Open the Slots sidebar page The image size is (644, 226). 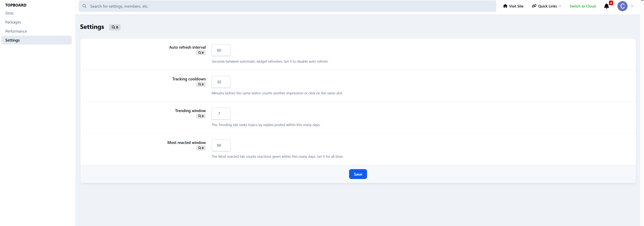36,13
